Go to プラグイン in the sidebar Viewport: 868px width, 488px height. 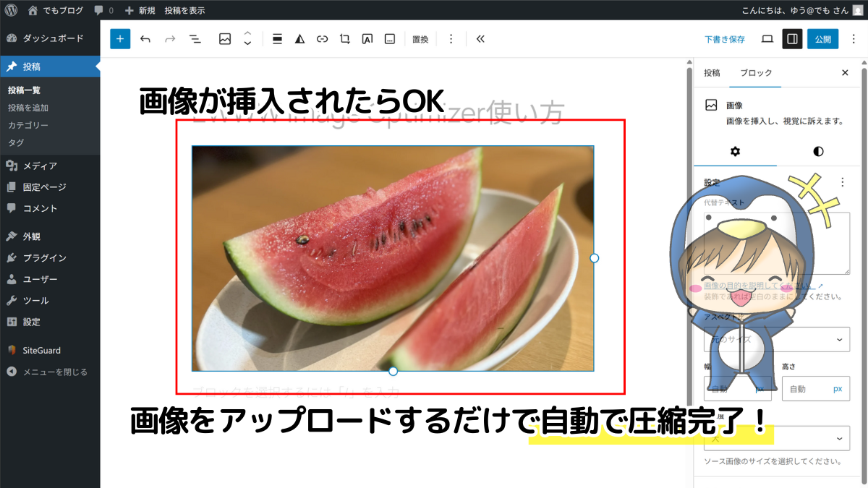[50, 257]
